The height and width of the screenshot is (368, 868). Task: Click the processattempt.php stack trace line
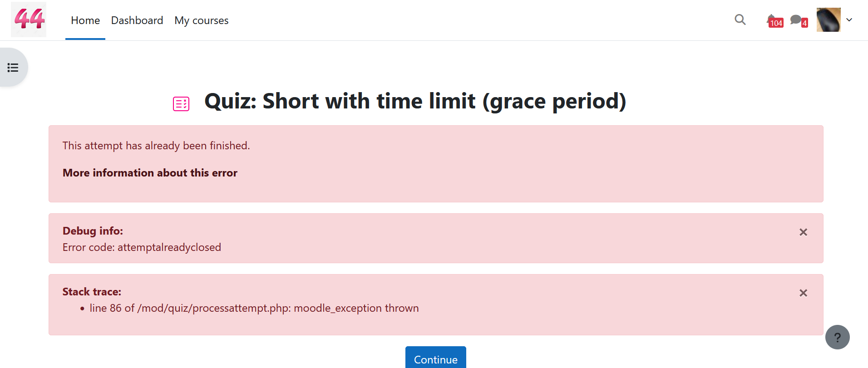[x=254, y=308]
